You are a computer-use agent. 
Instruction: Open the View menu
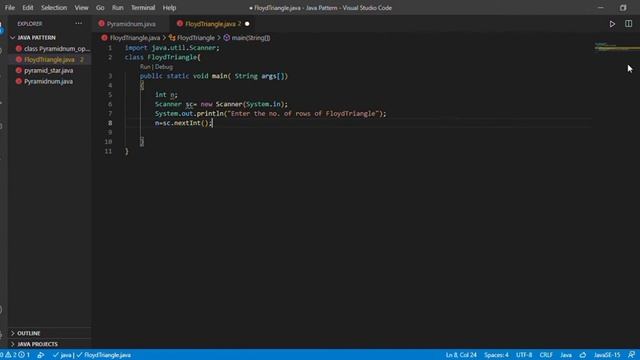point(81,8)
